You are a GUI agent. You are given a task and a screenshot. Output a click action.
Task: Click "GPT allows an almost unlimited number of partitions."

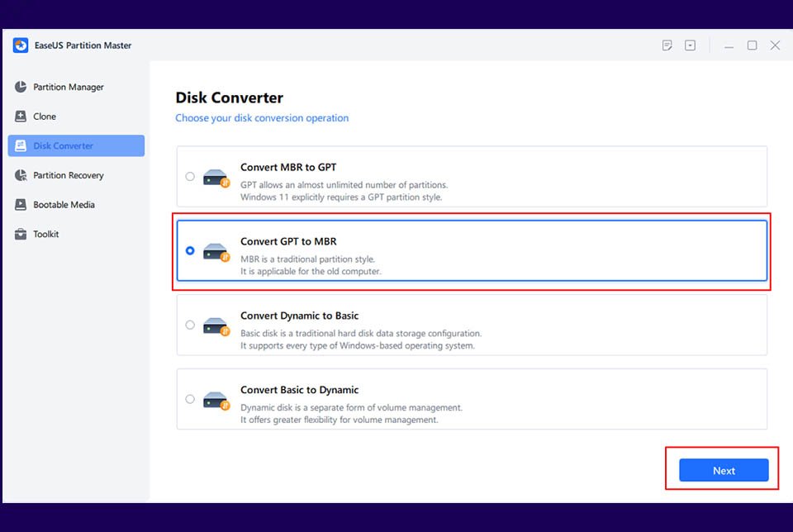click(344, 185)
